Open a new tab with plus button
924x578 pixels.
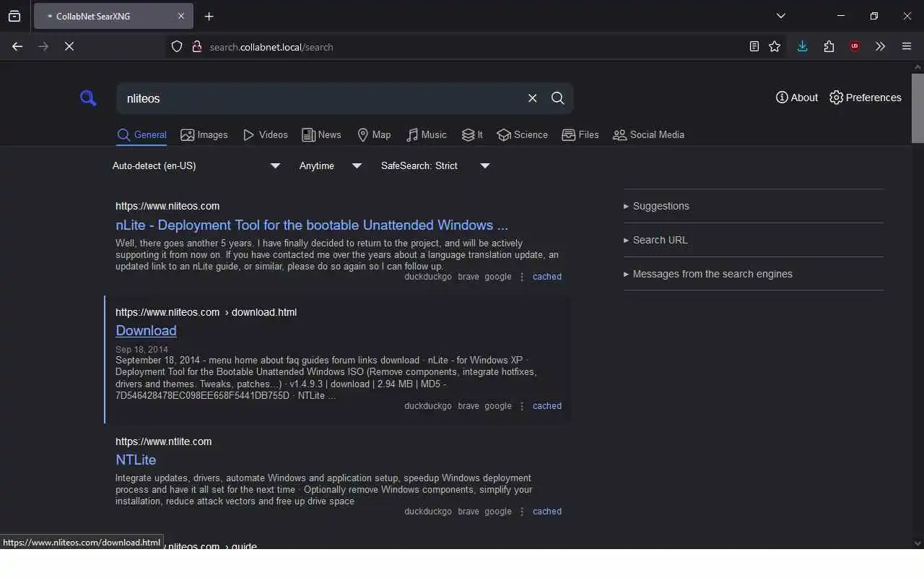209,17
